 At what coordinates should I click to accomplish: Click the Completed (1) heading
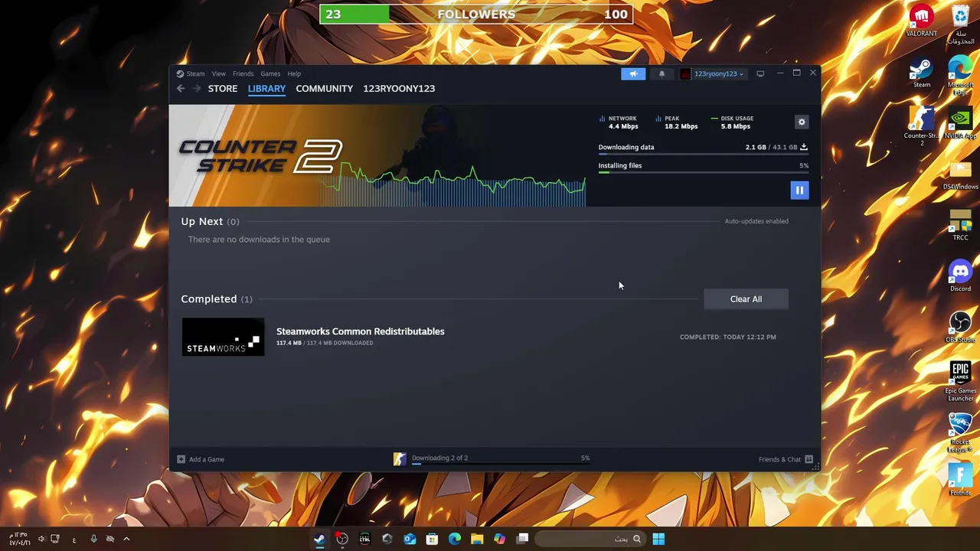click(216, 299)
